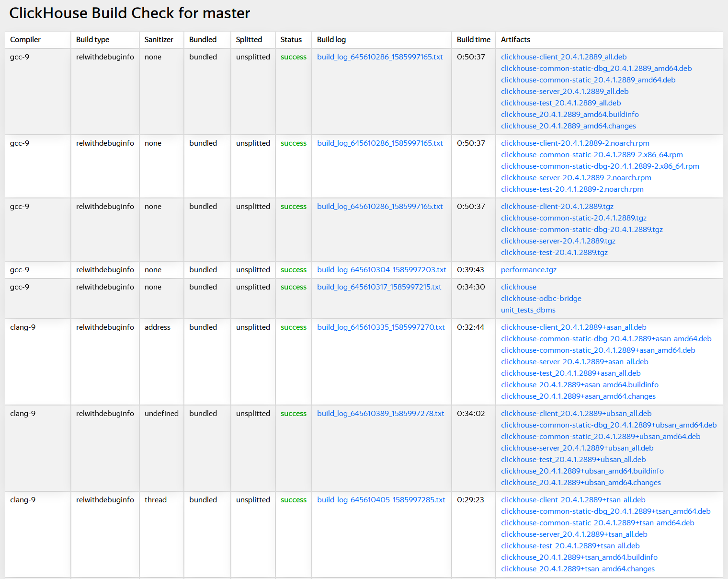The image size is (728, 579).
Task: Download clickhouse-server-20.4.1.2889.tgz archive
Action: tap(558, 241)
